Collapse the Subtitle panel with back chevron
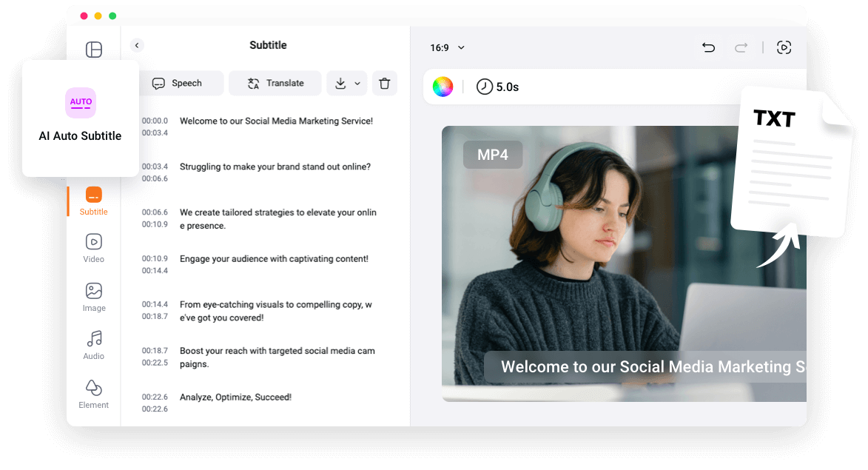The height and width of the screenshot is (470, 868). point(137,45)
